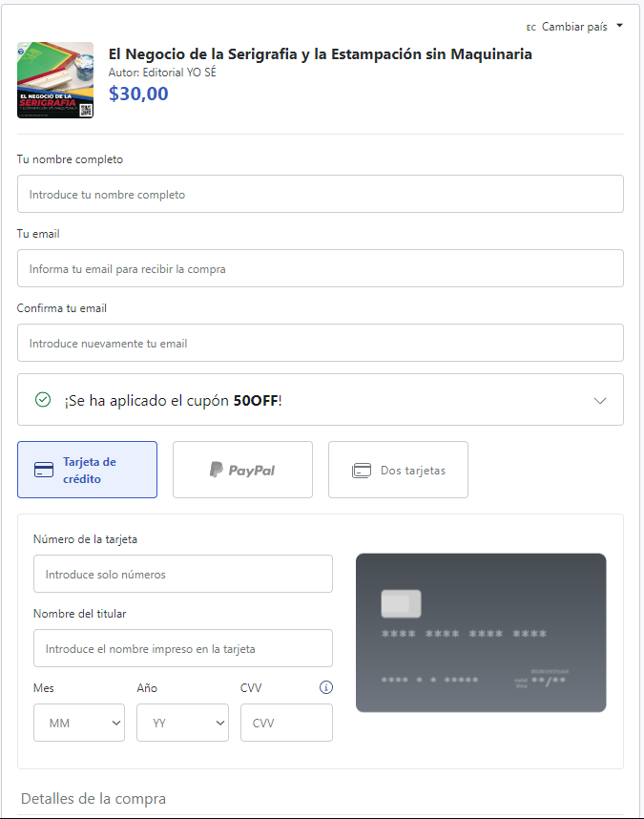The width and height of the screenshot is (644, 819).
Task: Click the CVV info icon
Action: (x=326, y=687)
